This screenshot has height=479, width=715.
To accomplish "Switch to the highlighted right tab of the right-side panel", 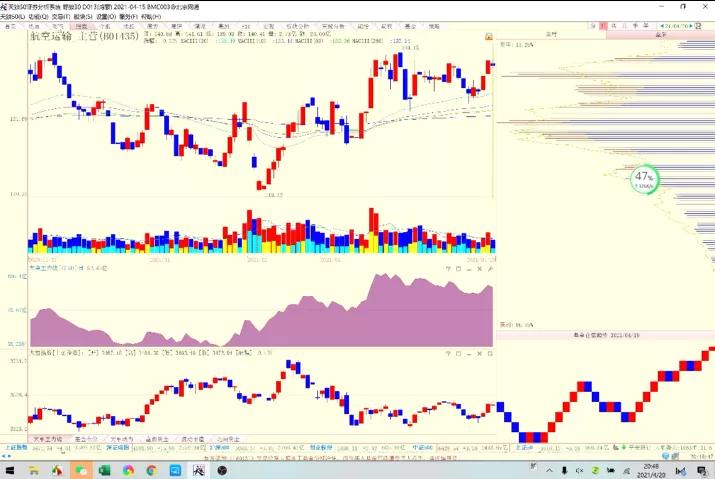I will [660, 35].
